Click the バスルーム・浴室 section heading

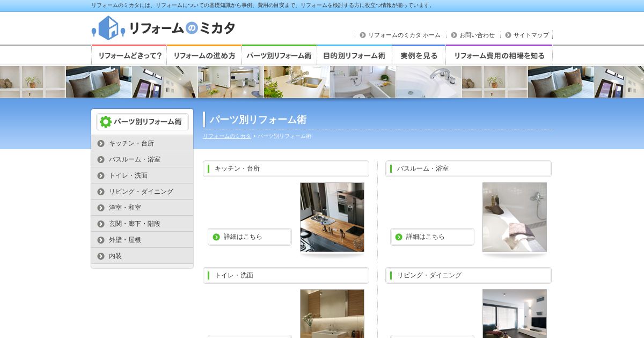469,168
